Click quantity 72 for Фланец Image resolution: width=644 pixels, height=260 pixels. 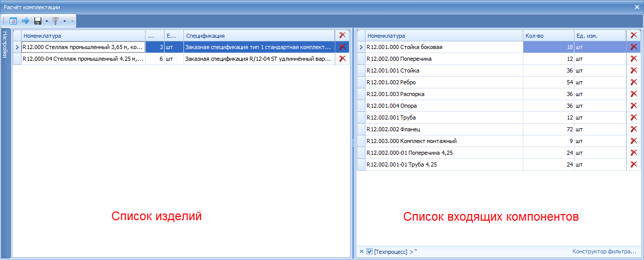tap(548, 129)
